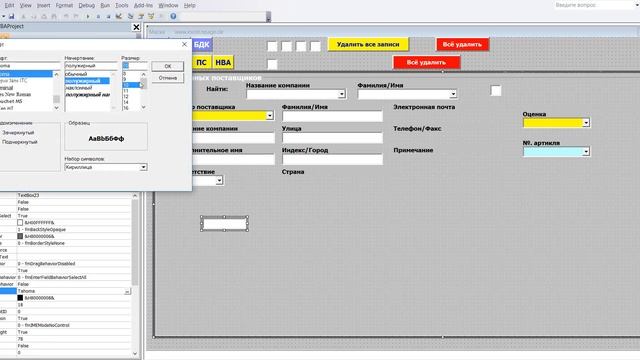Click the gray BorderColor swatch in properties
This screenshot has height=360, width=640.
(20, 236)
